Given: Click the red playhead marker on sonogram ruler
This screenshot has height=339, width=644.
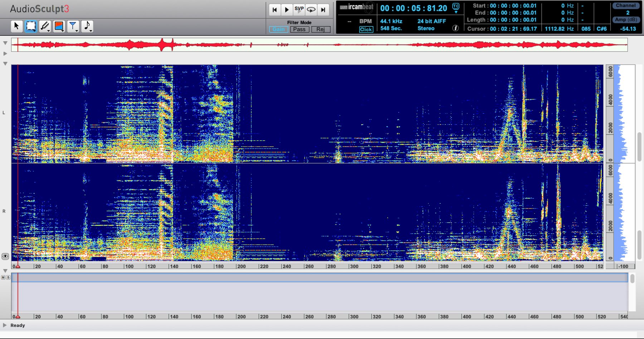Looking at the screenshot, I should point(18,266).
